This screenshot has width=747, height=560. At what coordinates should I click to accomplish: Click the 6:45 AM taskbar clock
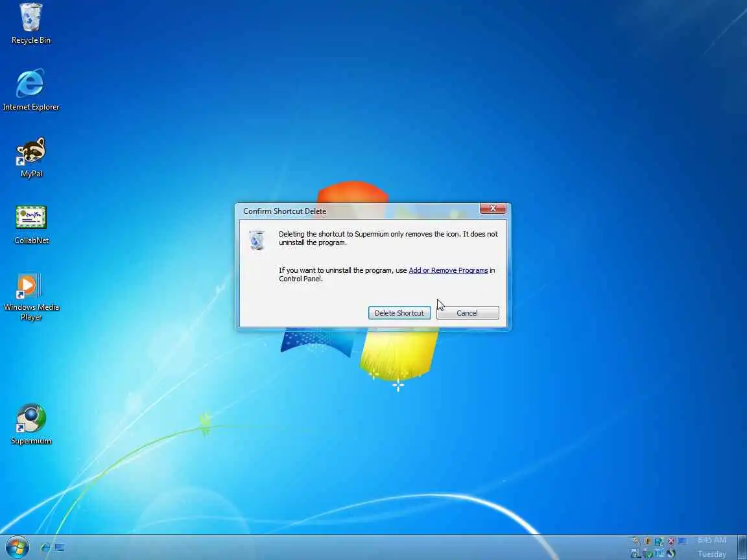[x=712, y=540]
